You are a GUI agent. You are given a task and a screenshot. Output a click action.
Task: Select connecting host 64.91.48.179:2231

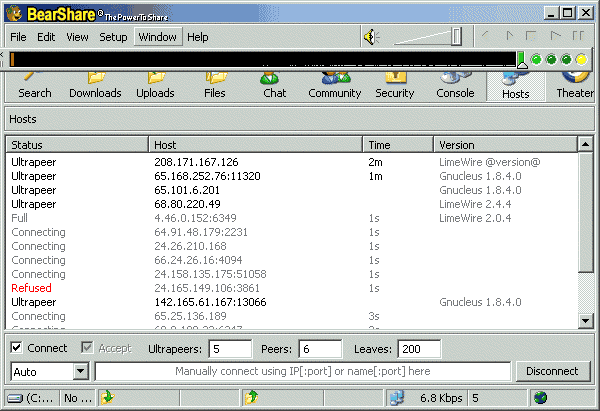[x=292, y=232]
